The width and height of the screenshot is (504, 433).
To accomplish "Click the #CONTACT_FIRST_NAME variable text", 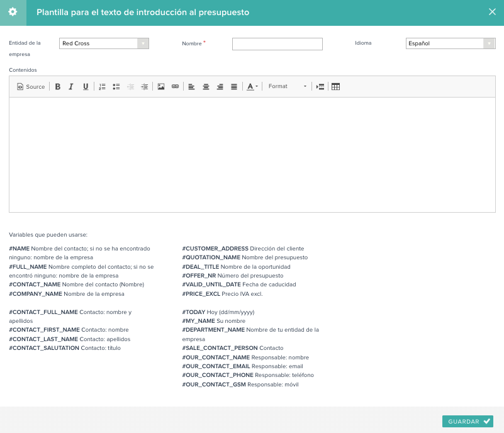I will [x=44, y=330].
